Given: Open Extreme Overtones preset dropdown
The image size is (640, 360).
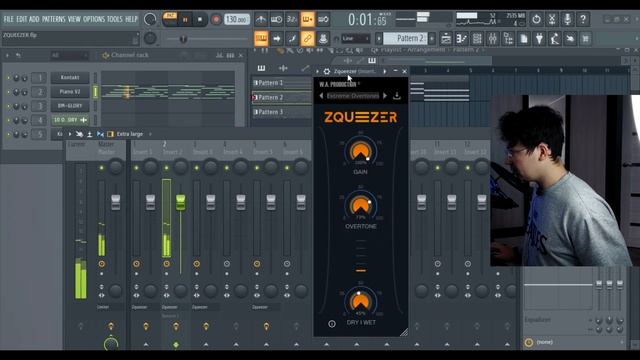Looking at the screenshot, I should click(353, 96).
